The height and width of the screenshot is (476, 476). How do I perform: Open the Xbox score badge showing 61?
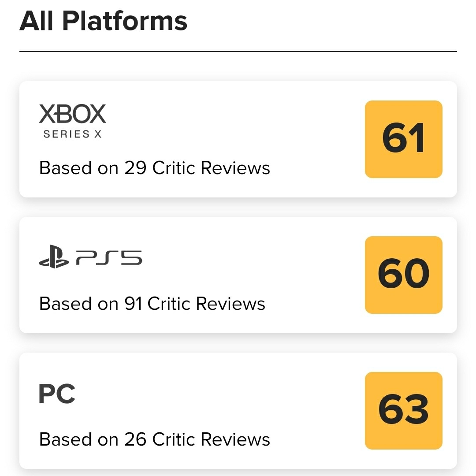pos(403,139)
